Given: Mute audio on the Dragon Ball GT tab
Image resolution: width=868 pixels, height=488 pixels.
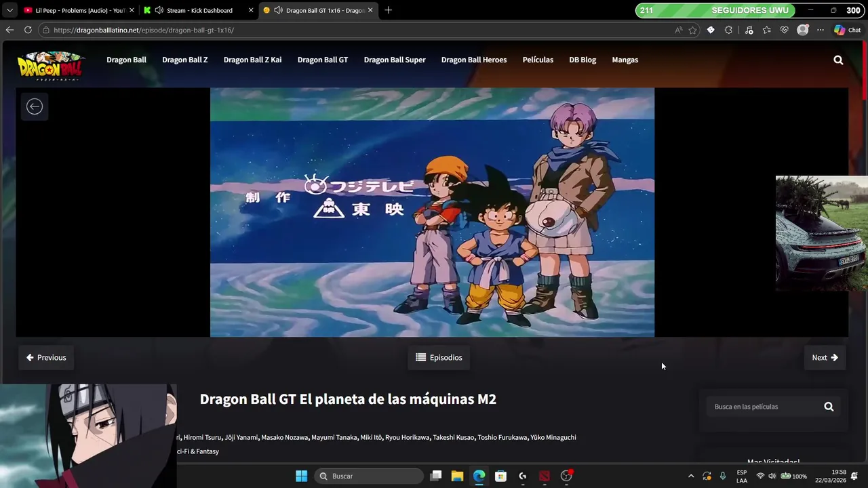Looking at the screenshot, I should (278, 10).
